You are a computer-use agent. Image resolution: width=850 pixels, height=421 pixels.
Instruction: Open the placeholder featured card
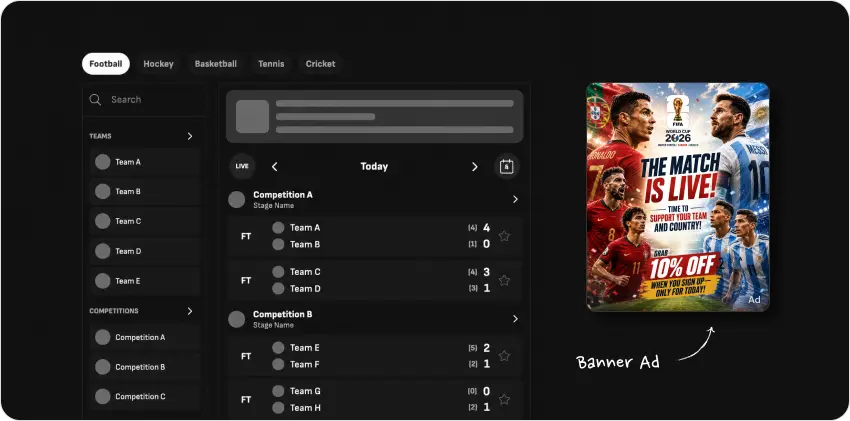375,116
